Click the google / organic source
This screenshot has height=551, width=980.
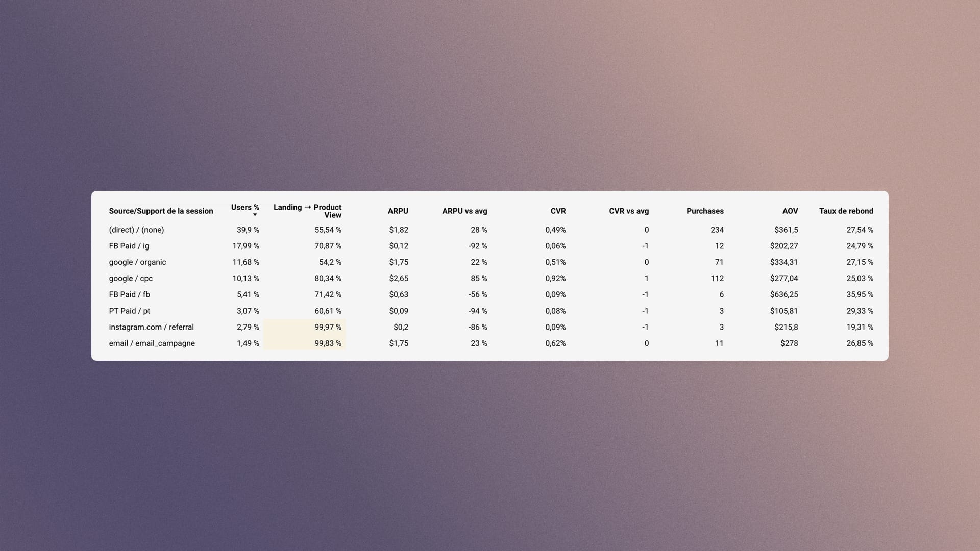tap(137, 262)
